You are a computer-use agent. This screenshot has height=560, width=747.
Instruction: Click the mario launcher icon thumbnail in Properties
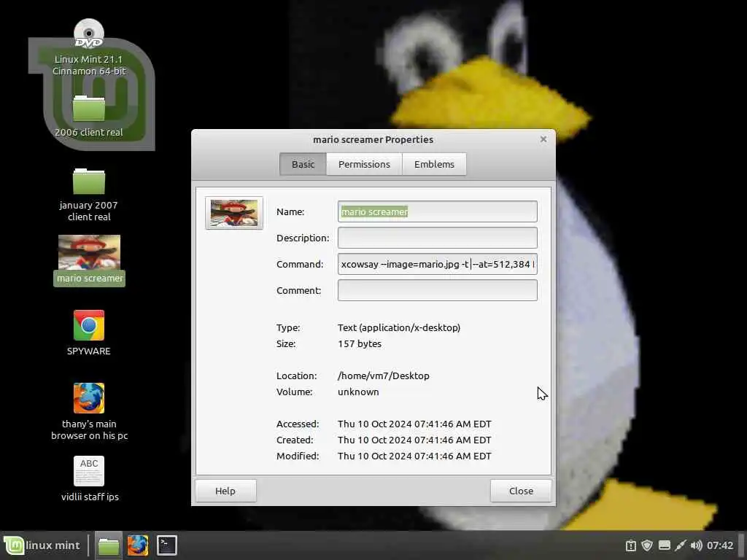tap(234, 213)
